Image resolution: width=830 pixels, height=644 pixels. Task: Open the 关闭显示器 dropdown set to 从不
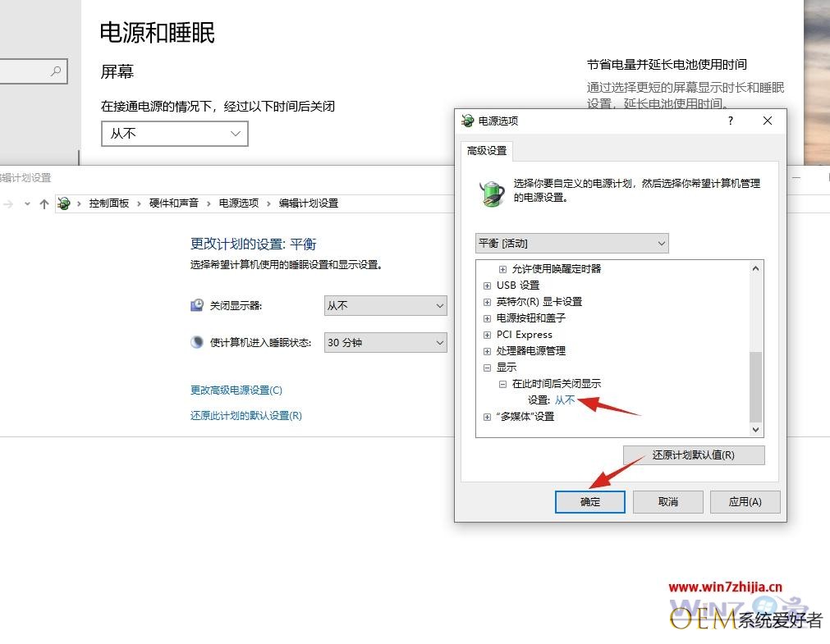385,306
